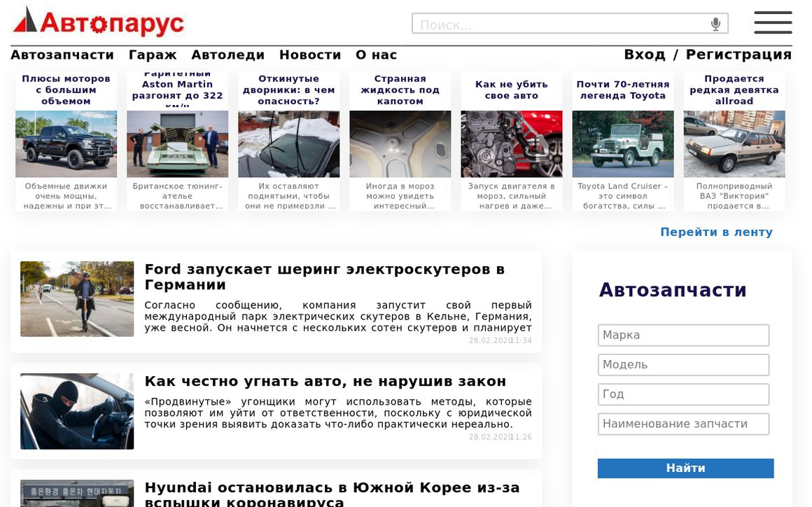The height and width of the screenshot is (507, 812).
Task: Open Странная жидкость под капотом title
Action: (x=400, y=90)
